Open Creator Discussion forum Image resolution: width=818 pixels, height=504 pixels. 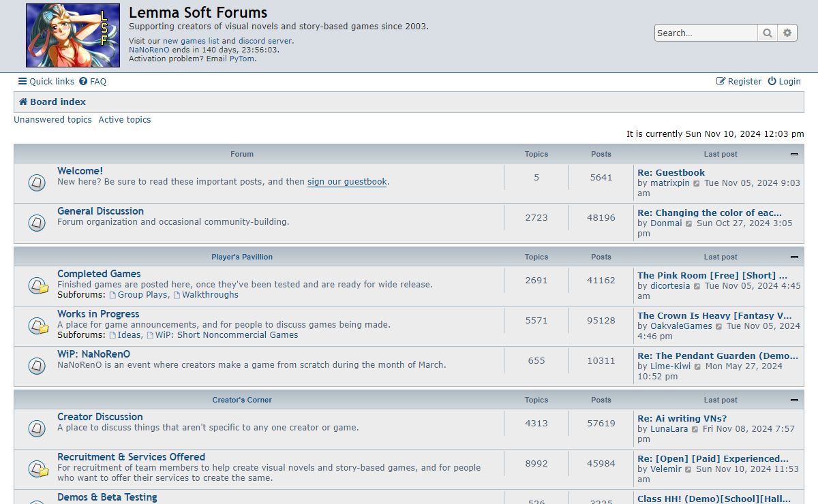[100, 417]
